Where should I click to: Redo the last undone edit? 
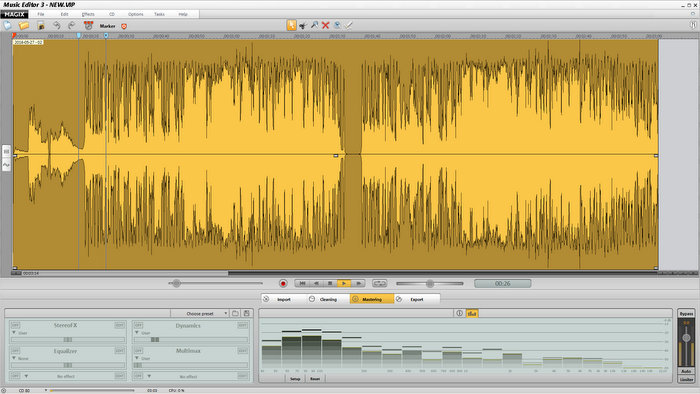click(71, 25)
